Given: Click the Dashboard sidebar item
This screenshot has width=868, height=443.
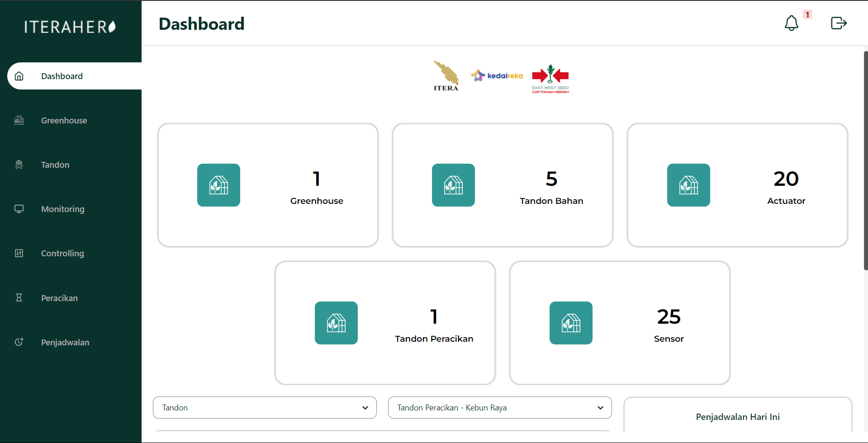Looking at the screenshot, I should pos(62,76).
